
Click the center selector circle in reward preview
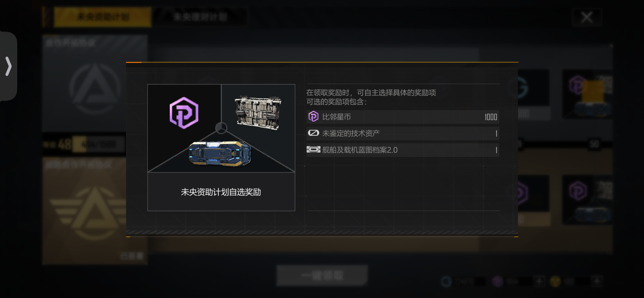pyautogui.click(x=221, y=128)
